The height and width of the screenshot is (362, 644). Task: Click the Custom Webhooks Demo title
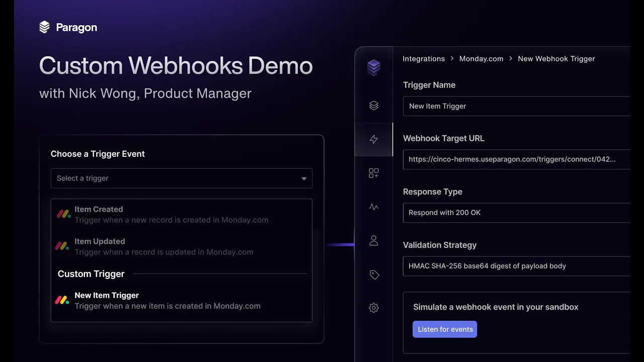coord(176,66)
